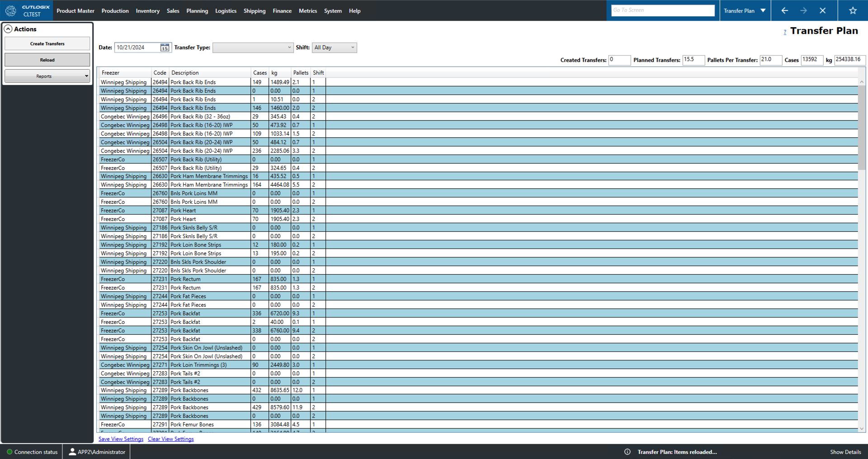This screenshot has width=868, height=459.
Task: Expand the Reports dropdown button
Action: 47,76
